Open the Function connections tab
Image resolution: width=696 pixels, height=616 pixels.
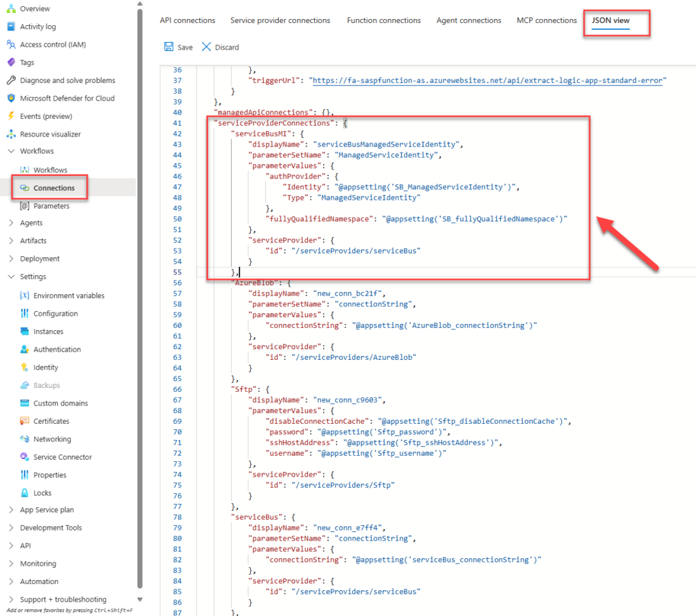[384, 20]
